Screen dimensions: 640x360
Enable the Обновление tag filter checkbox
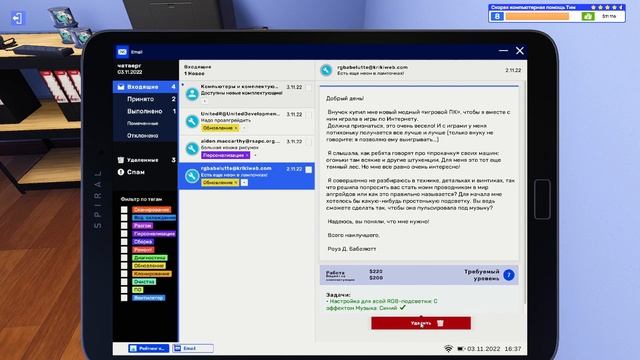[x=124, y=266]
